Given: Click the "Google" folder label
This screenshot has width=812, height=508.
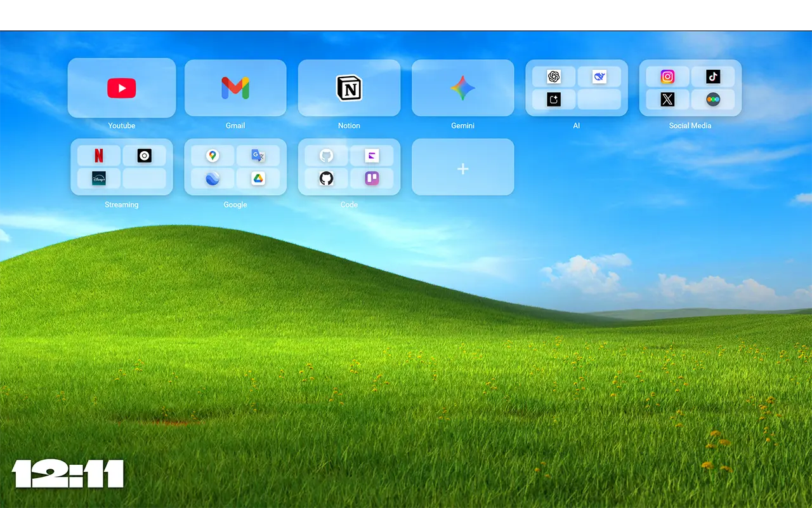Looking at the screenshot, I should coord(235,204).
